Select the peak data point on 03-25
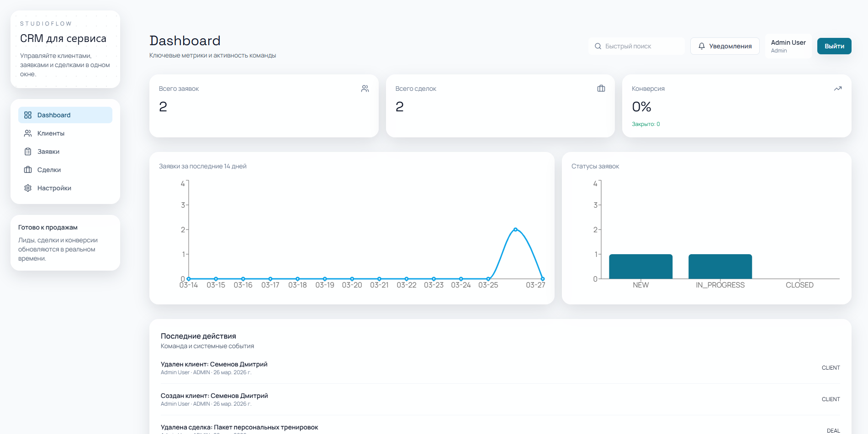This screenshot has height=434, width=868. click(515, 230)
